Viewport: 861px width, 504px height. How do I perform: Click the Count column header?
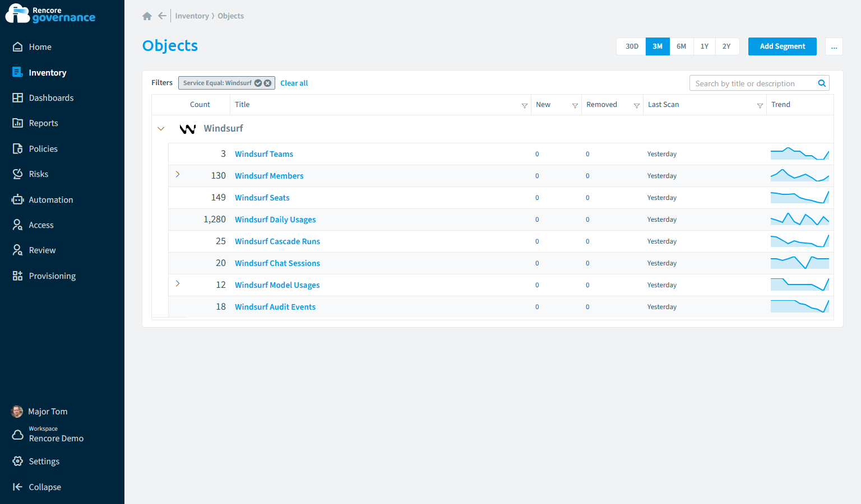click(x=200, y=105)
